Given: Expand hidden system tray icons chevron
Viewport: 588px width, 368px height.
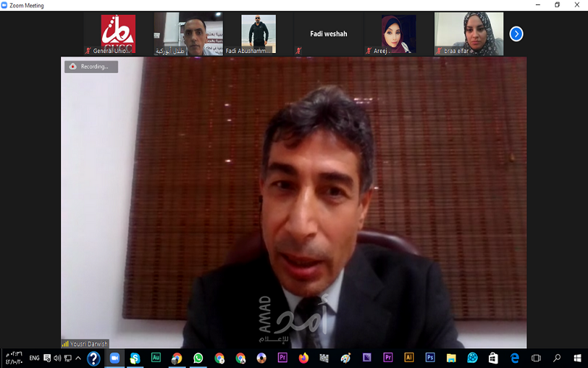Looking at the screenshot, I should 78,358.
